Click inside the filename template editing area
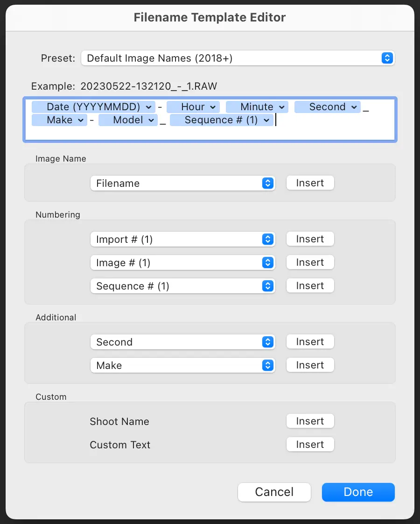The width and height of the screenshot is (420, 524). pyautogui.click(x=210, y=133)
